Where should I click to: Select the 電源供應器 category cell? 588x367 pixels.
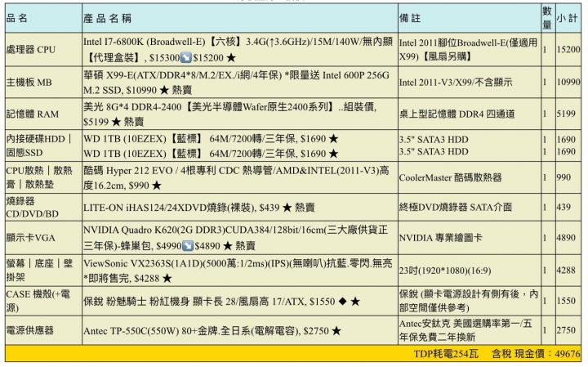click(43, 330)
